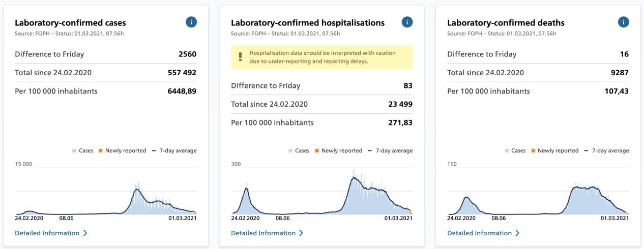
Task: Click the yellow hospitalisation data caution notice text
Action: pyautogui.click(x=323, y=57)
